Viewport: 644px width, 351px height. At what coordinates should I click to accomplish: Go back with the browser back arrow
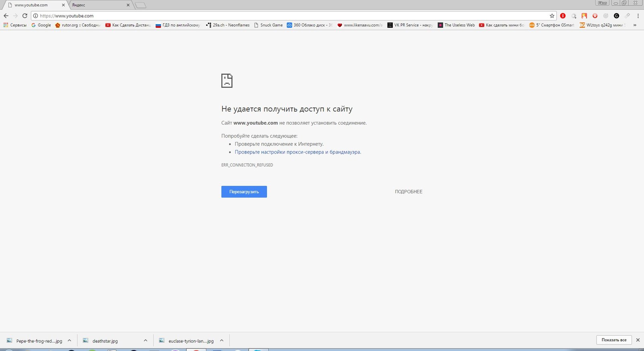click(6, 16)
